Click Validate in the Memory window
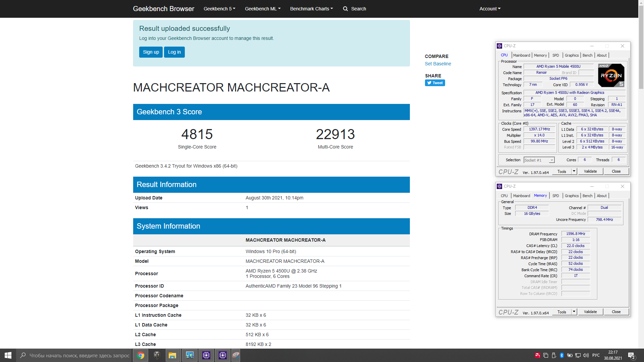644x362 pixels. (590, 312)
